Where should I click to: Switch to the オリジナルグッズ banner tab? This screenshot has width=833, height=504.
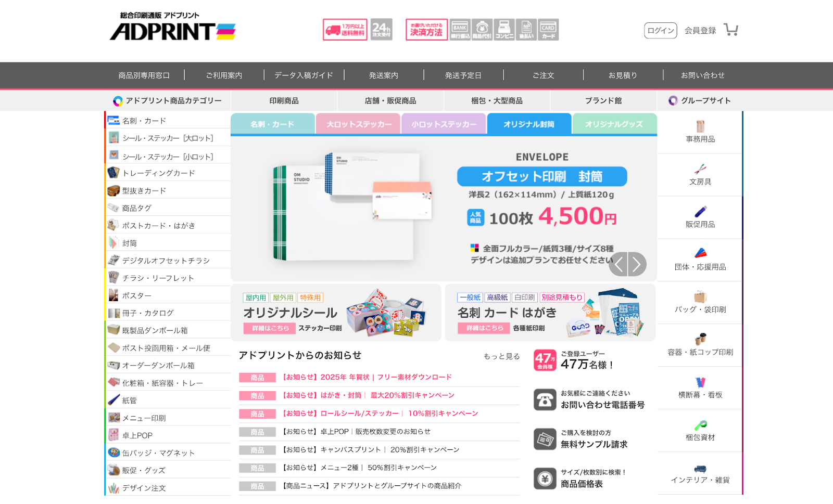(x=614, y=124)
